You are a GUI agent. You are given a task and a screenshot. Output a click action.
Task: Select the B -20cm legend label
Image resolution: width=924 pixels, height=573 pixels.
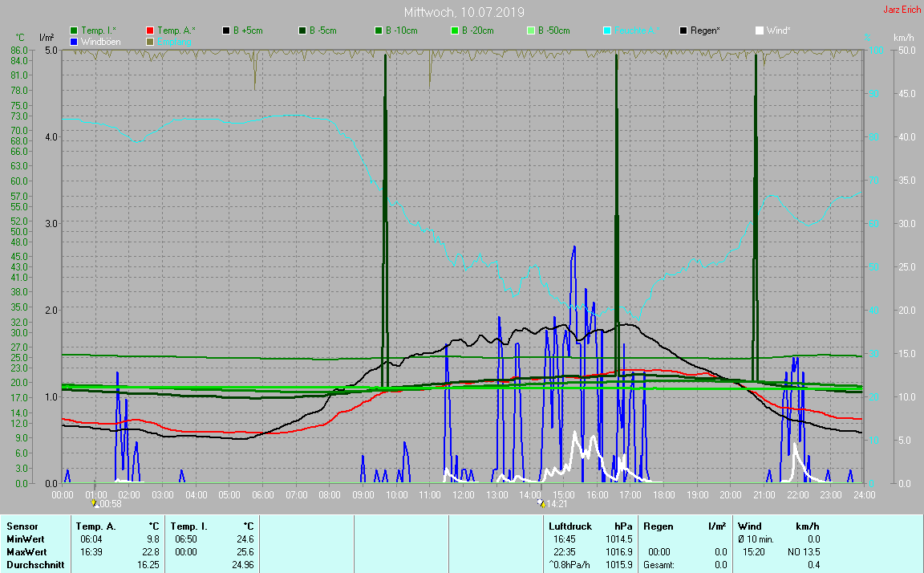477,30
